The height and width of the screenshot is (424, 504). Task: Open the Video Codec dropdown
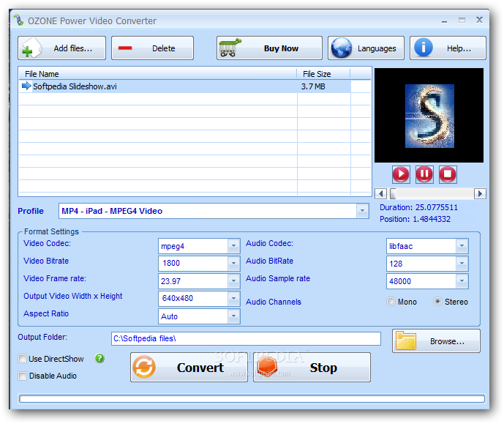pyautogui.click(x=233, y=246)
